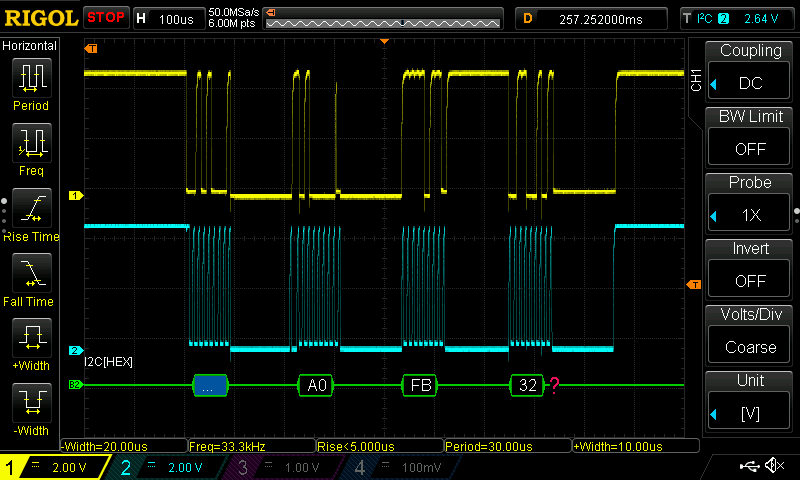Click the orange trigger position marker at top left
This screenshot has height=480, width=800.
[x=91, y=48]
